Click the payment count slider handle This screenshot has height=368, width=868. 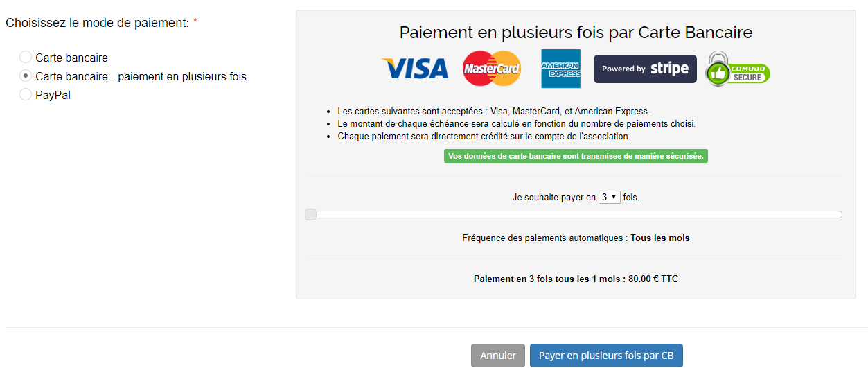[311, 215]
